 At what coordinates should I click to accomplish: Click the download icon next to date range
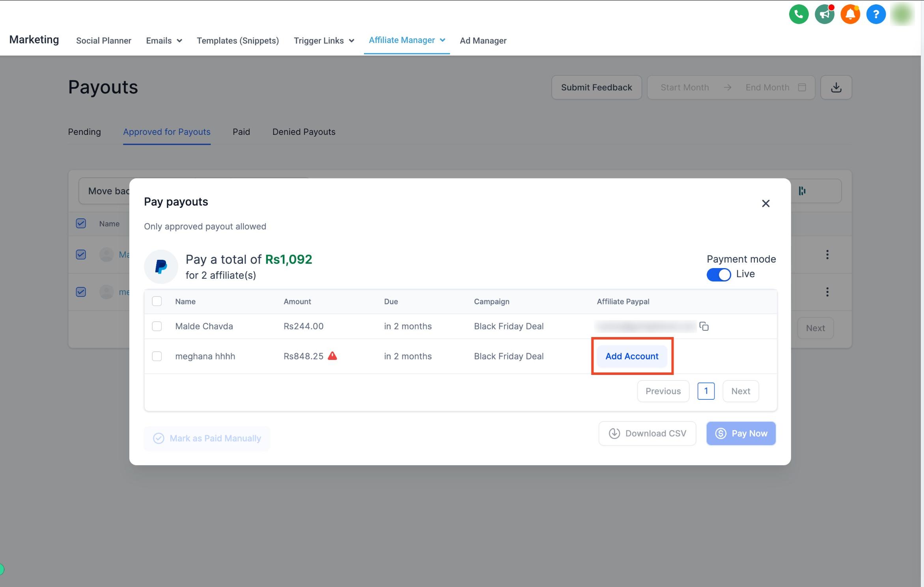coord(836,87)
